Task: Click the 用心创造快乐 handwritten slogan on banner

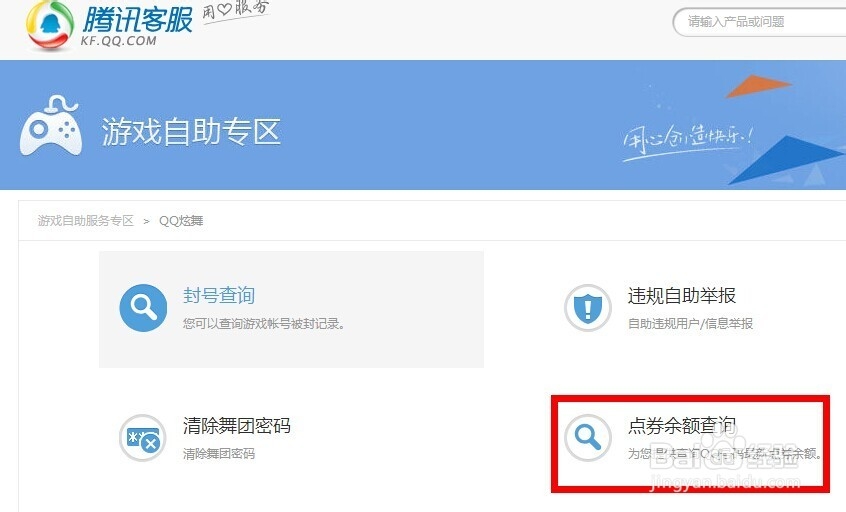Action: pyautogui.click(x=687, y=140)
